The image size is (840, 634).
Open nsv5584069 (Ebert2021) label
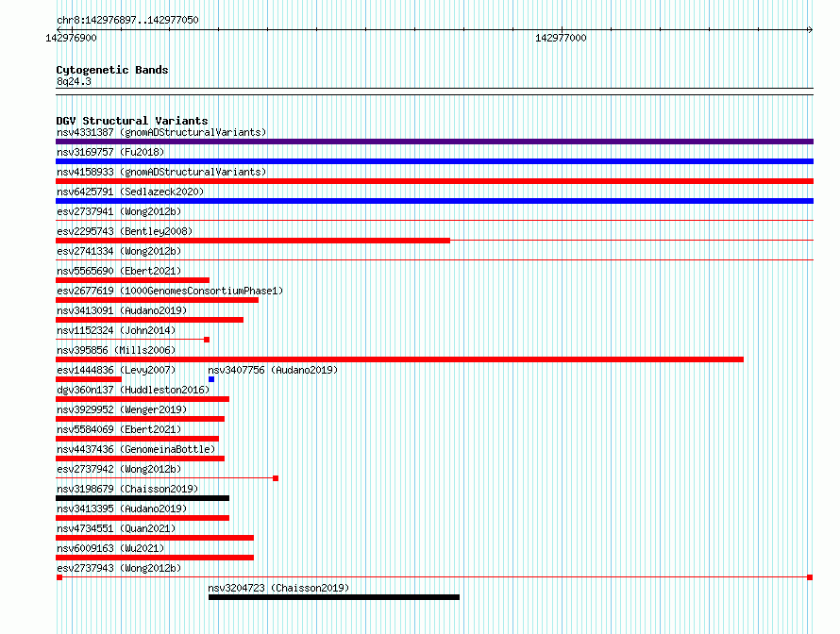(x=119, y=429)
